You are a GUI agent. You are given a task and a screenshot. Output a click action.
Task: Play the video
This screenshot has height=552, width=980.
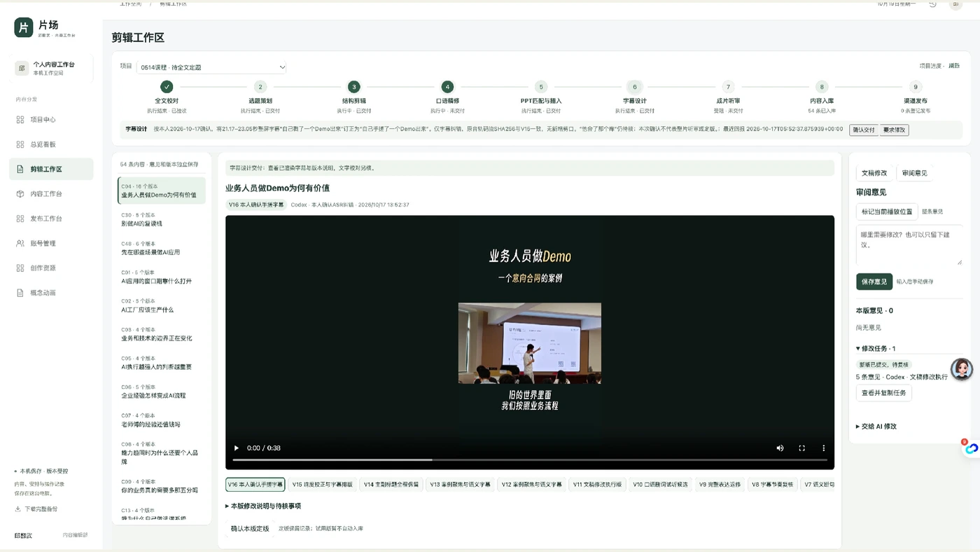pos(237,448)
